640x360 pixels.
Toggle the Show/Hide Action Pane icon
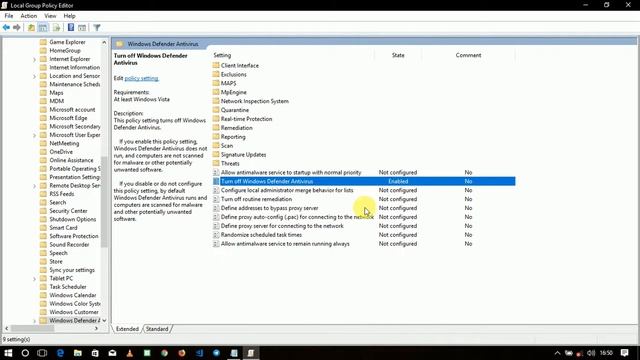[x=82, y=28]
